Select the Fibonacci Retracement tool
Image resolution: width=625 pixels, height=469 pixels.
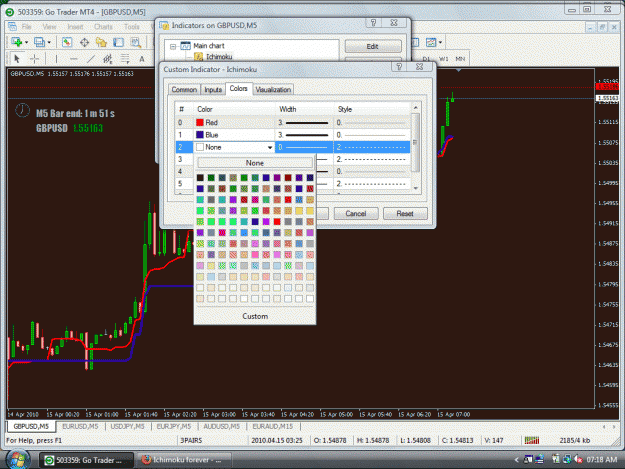click(125, 59)
